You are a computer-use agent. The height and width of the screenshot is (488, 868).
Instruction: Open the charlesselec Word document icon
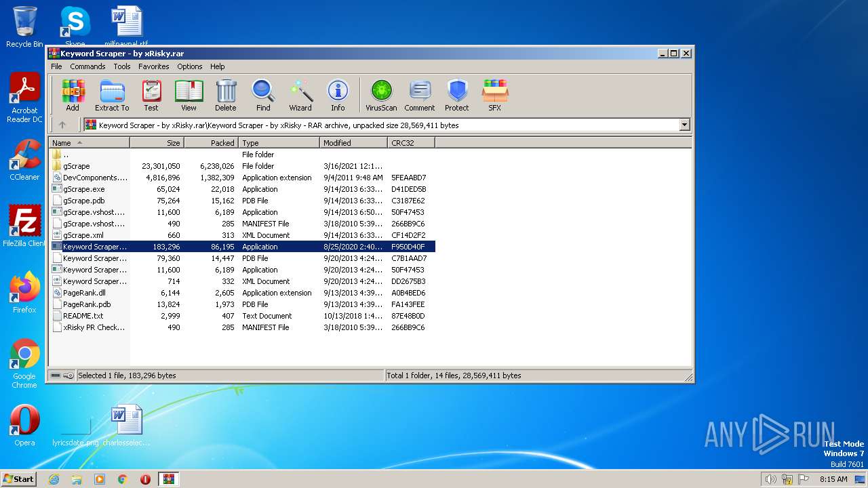[x=127, y=426]
